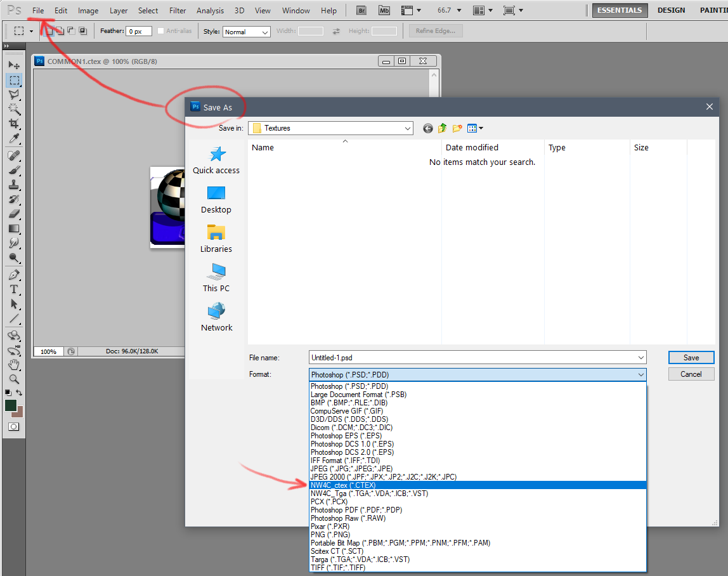Image resolution: width=728 pixels, height=576 pixels.
Task: Enable Intersect with selection mode
Action: (82, 31)
